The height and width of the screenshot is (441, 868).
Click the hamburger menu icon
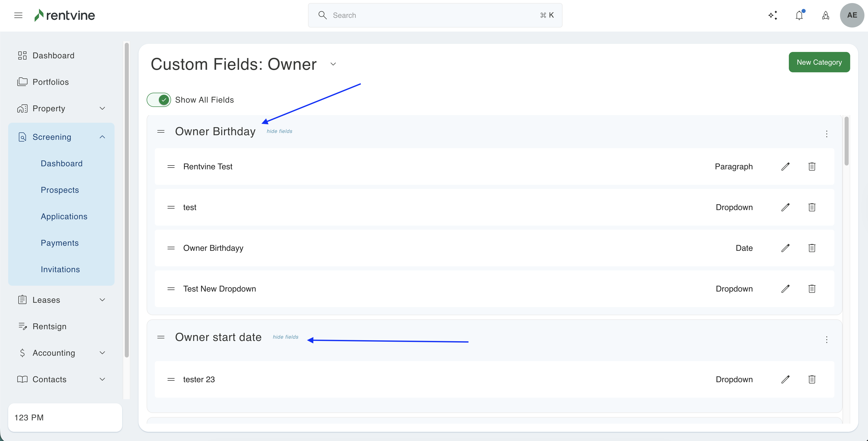pyautogui.click(x=18, y=15)
